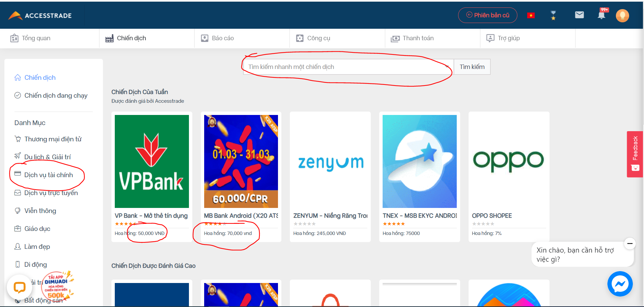Select Dịch vụ tài chính category
The image size is (644, 307).
tap(48, 175)
